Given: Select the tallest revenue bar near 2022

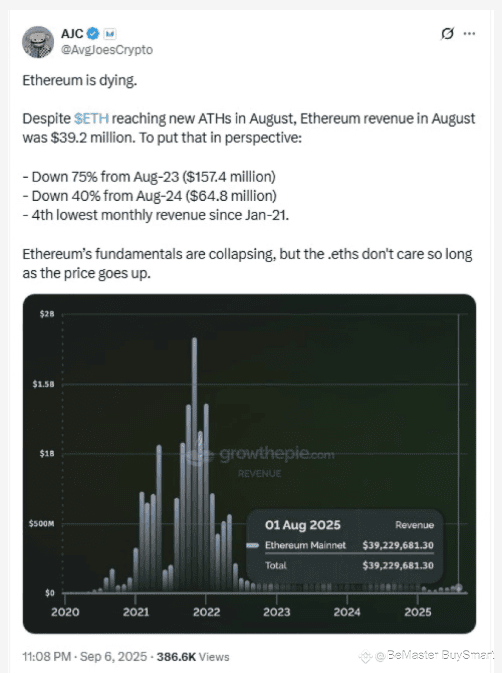Looking at the screenshot, I should point(194,464).
